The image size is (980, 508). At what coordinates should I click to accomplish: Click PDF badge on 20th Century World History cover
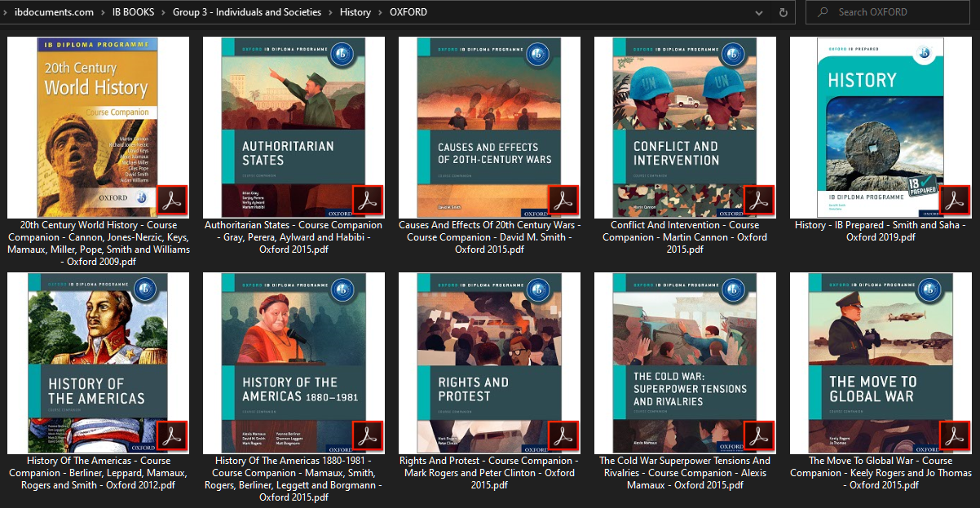pos(172,201)
